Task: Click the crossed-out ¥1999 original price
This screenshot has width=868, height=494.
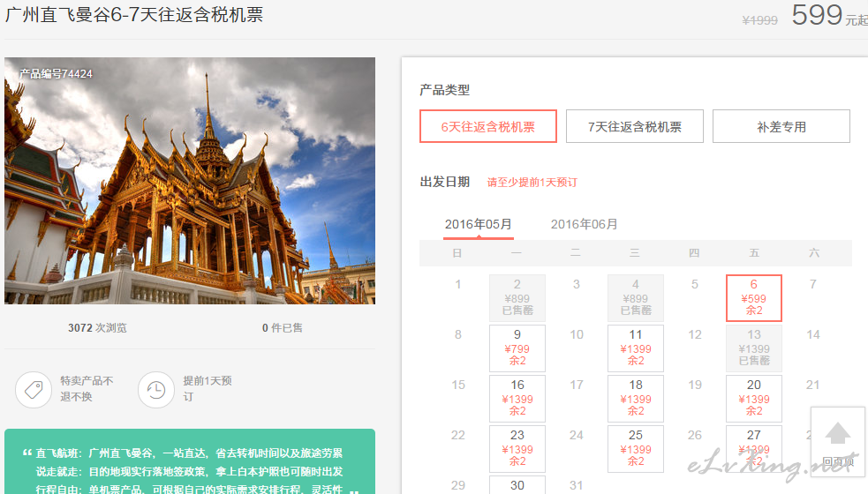Action: (759, 20)
